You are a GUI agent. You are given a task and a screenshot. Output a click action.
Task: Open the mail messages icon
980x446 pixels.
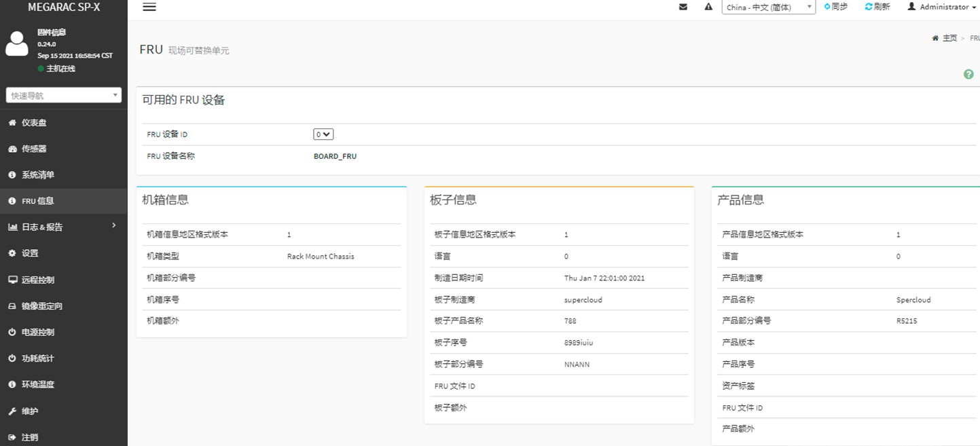coord(683,7)
